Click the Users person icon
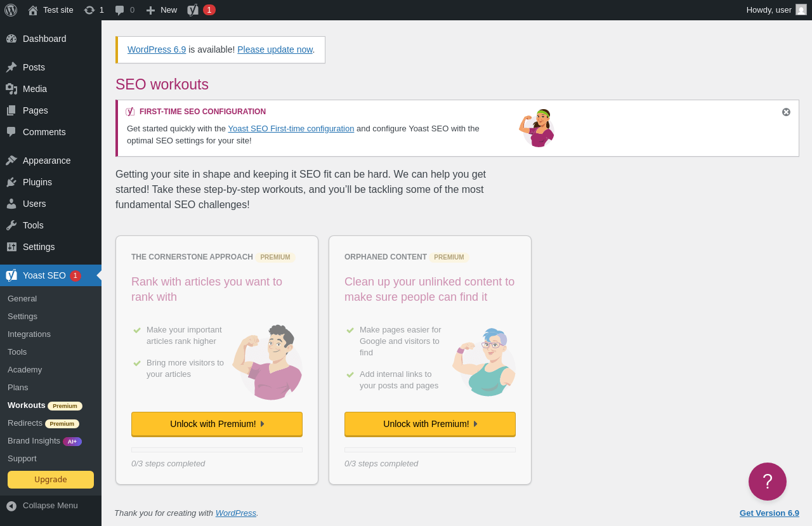 coord(11,204)
